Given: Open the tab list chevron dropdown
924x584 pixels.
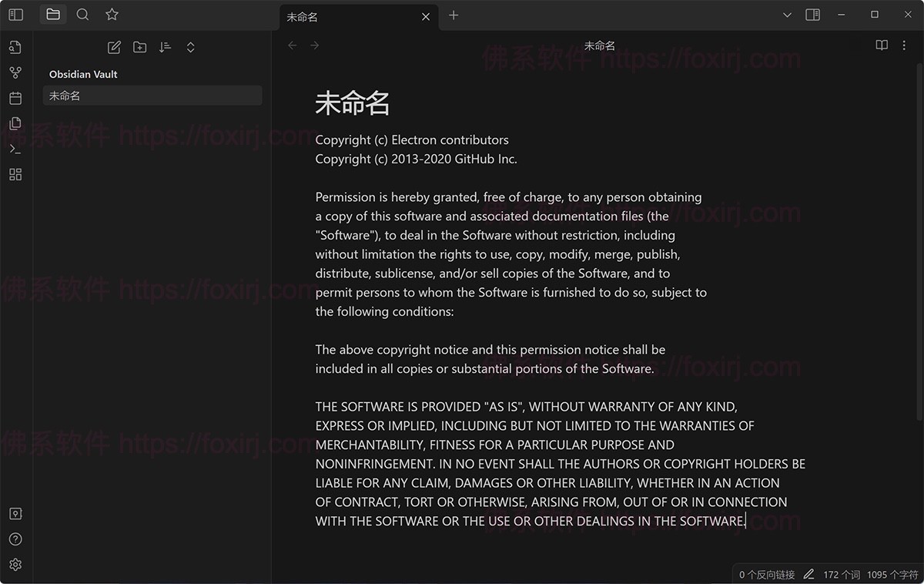Looking at the screenshot, I should [787, 15].
